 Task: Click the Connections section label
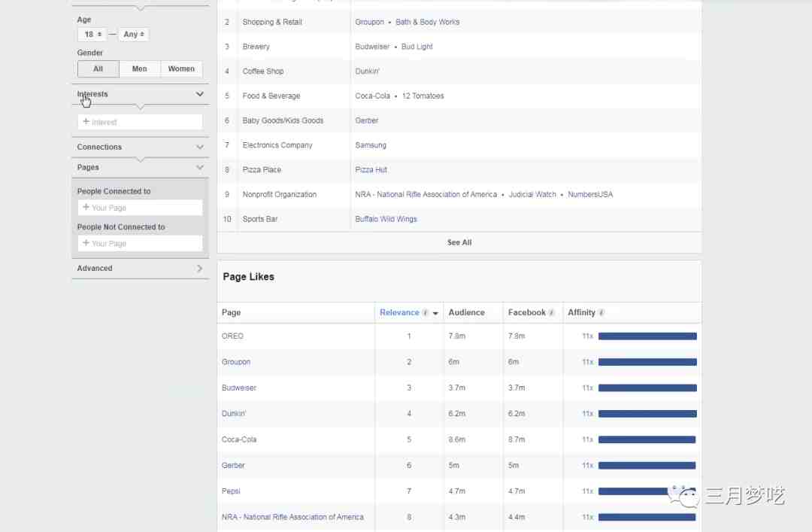(x=99, y=147)
